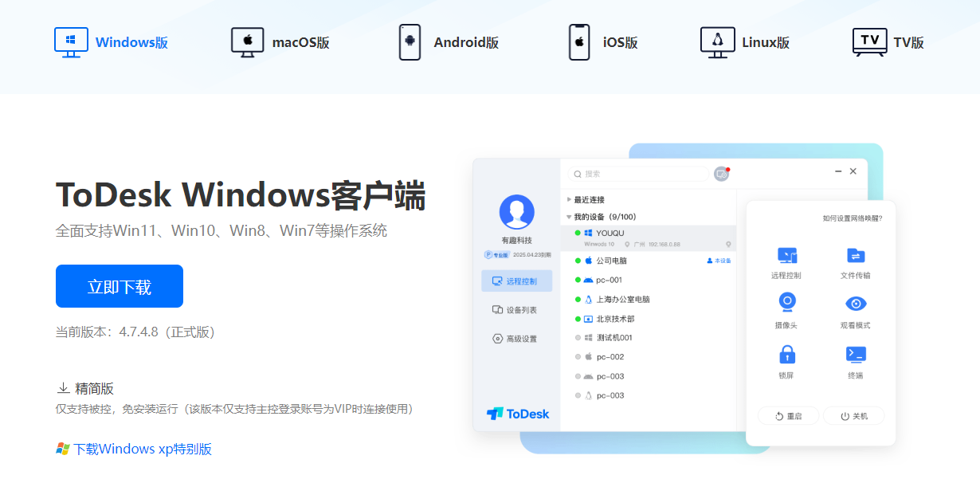Click the search box in ToDesk preview

pos(639,174)
